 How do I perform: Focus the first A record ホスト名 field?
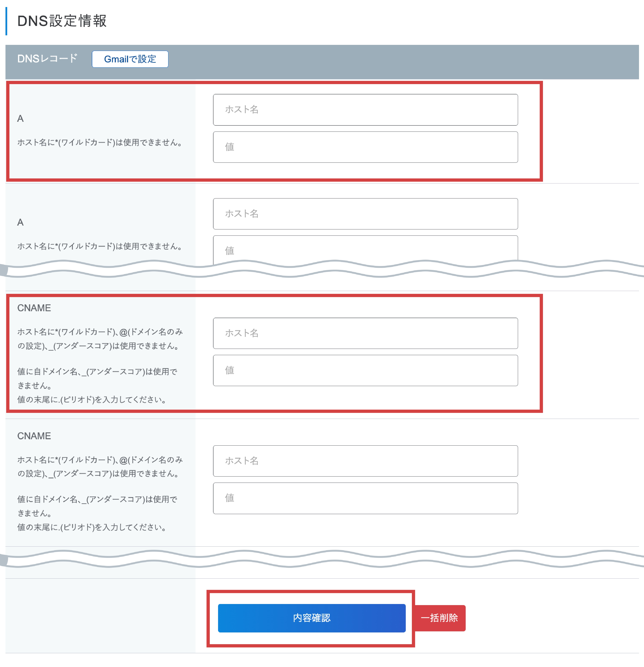point(365,110)
